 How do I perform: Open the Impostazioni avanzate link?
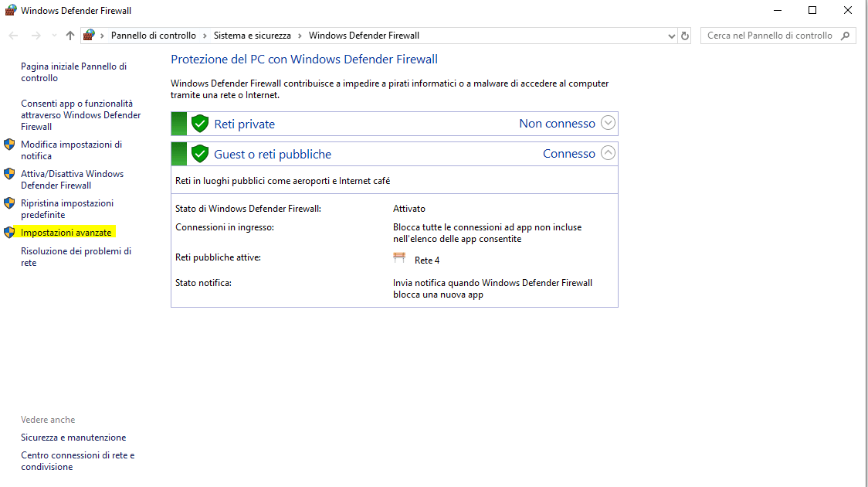tap(66, 233)
